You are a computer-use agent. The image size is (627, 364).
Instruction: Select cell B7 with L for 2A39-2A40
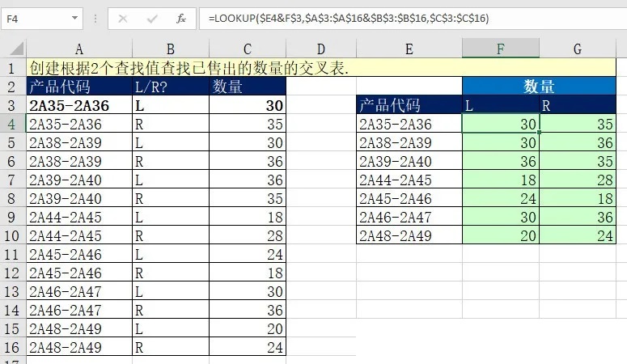[171, 180]
